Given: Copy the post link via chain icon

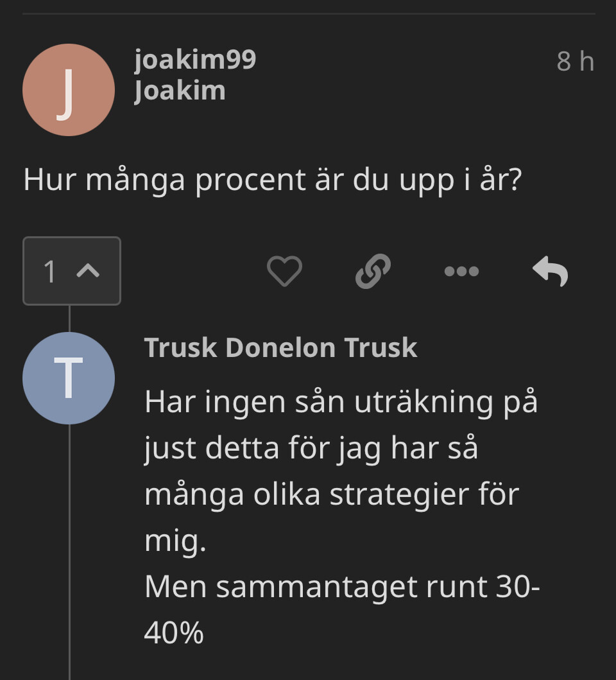Looking at the screenshot, I should [373, 271].
